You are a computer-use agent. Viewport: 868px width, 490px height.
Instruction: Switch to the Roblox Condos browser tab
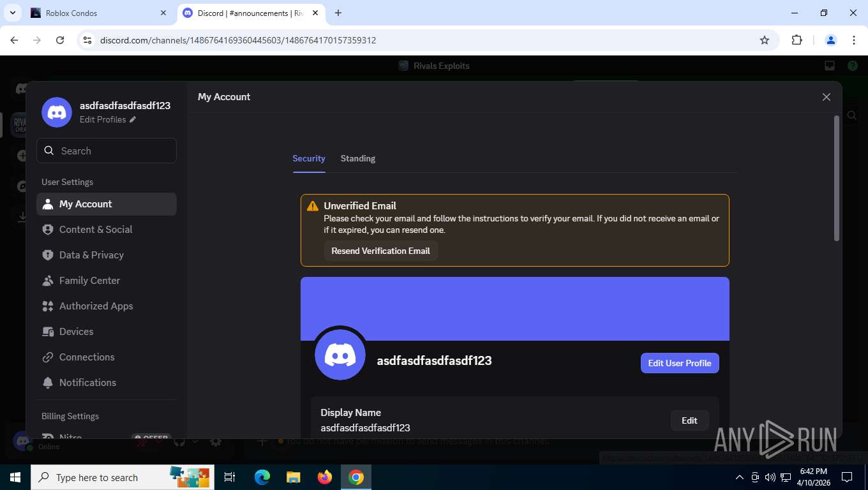pyautogui.click(x=99, y=13)
